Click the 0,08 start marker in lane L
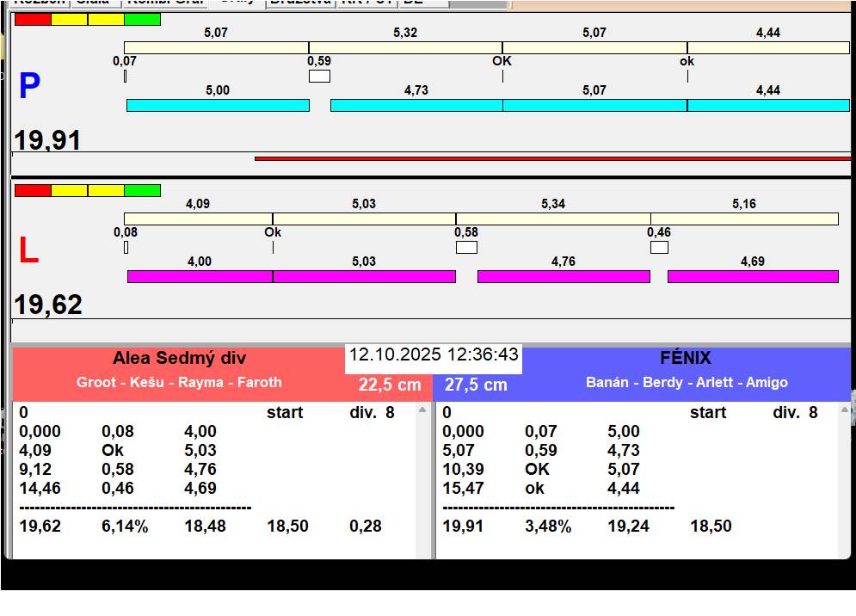Image resolution: width=856 pixels, height=616 pixels. (x=126, y=248)
